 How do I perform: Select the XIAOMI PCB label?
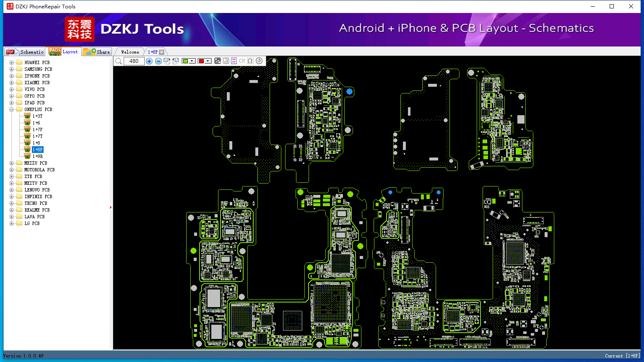pyautogui.click(x=37, y=83)
